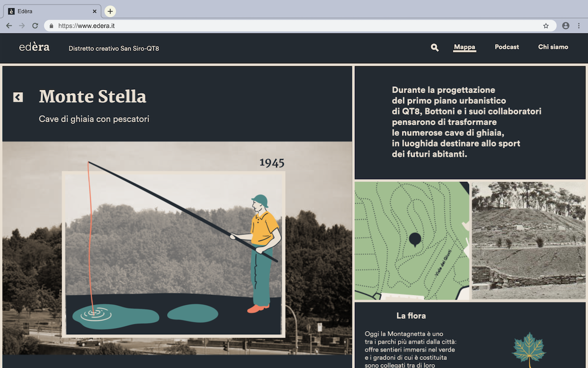
Task: Open the Podcast menu item
Action: 507,47
